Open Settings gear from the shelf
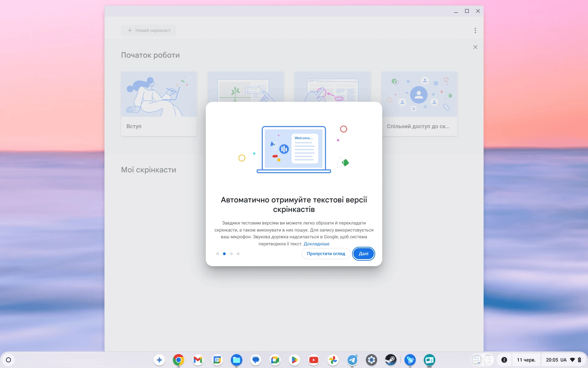The width and height of the screenshot is (588, 368). [371, 360]
